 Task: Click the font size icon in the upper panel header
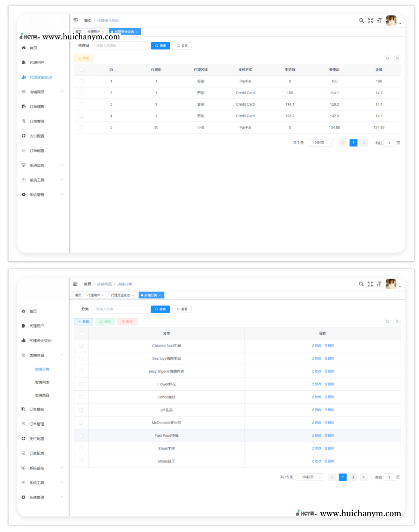(379, 21)
